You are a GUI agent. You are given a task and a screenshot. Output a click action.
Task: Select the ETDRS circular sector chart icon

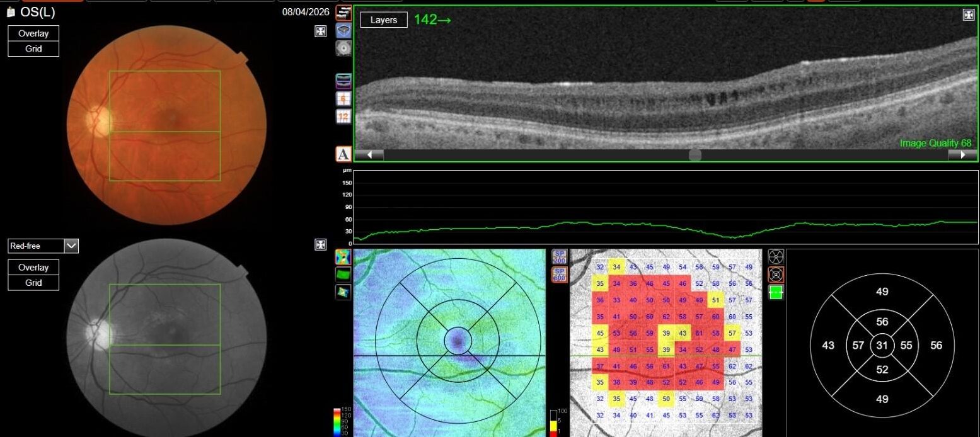click(776, 275)
